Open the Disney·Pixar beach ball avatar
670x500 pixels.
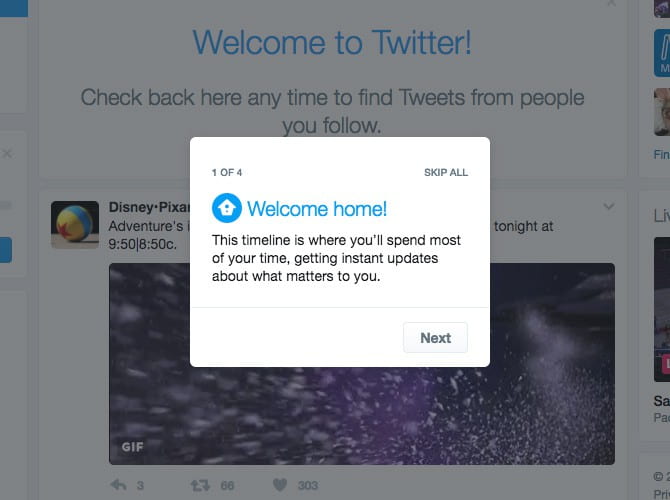75,225
